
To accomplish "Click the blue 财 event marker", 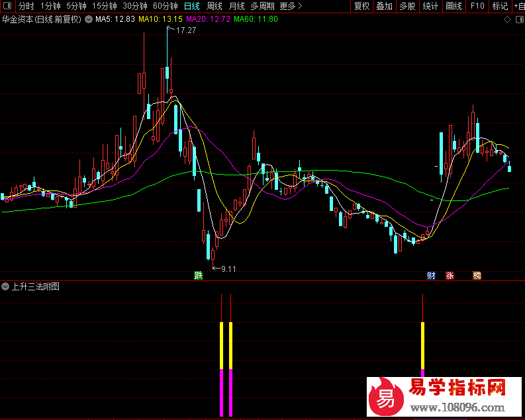I will (x=431, y=275).
